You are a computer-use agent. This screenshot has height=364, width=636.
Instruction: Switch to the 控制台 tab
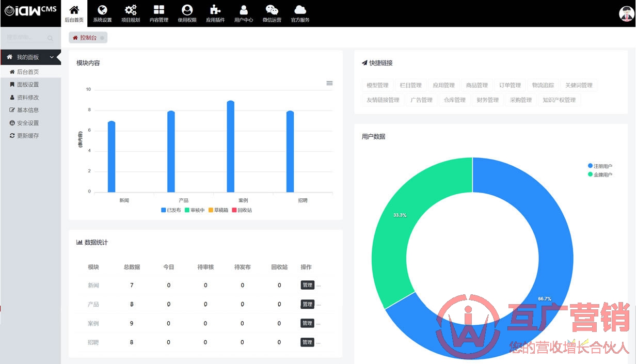tap(85, 38)
